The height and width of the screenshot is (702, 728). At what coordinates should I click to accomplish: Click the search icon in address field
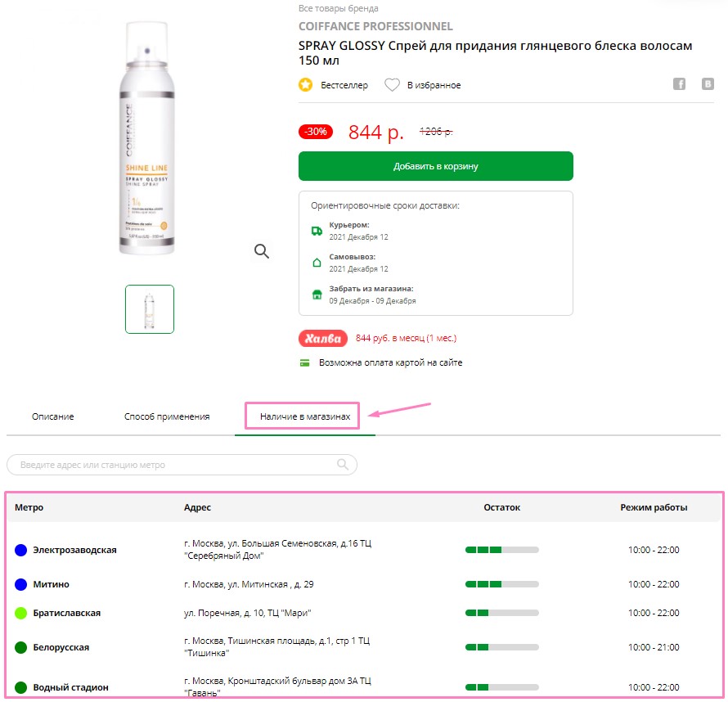(344, 465)
